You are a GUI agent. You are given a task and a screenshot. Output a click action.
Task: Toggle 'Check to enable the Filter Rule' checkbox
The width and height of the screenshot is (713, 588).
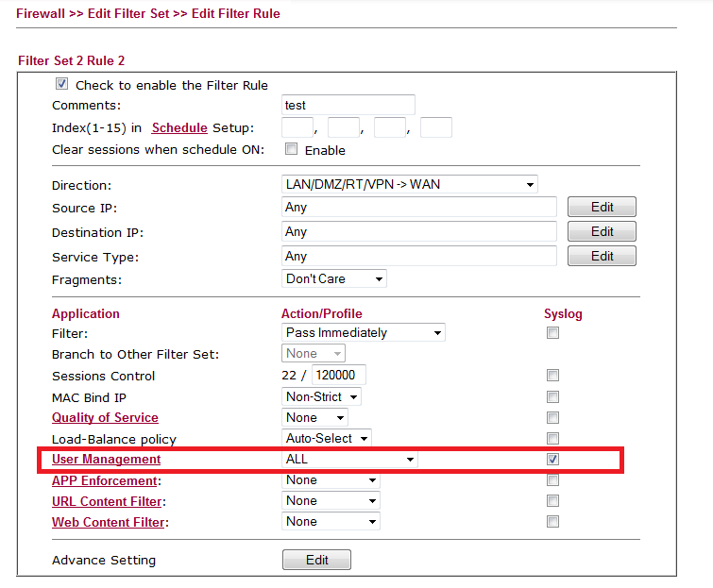(x=62, y=84)
